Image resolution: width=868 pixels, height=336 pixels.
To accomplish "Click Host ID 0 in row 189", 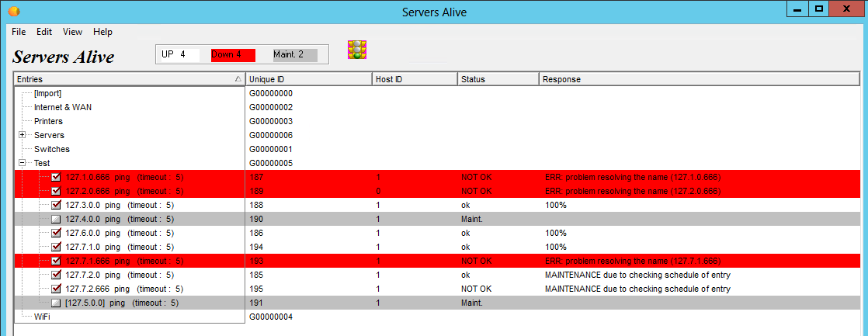I will pyautogui.click(x=378, y=191).
